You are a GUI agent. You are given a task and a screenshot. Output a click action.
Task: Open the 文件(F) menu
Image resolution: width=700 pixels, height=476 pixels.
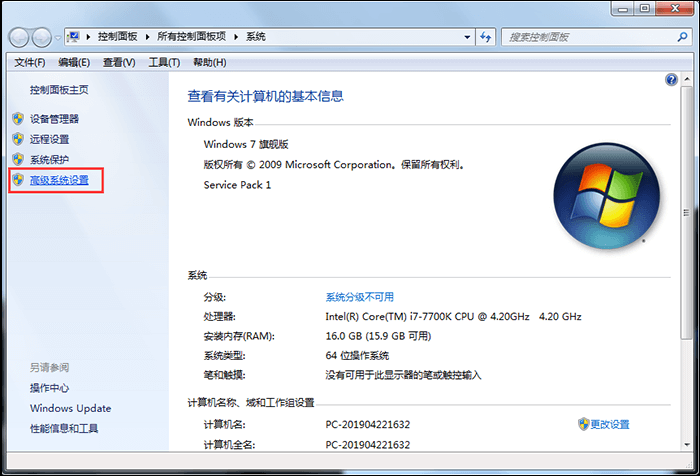tap(29, 63)
